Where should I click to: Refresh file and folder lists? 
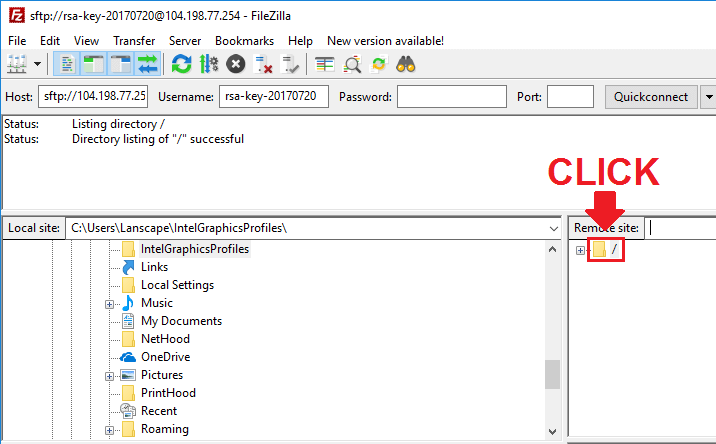coord(181,64)
